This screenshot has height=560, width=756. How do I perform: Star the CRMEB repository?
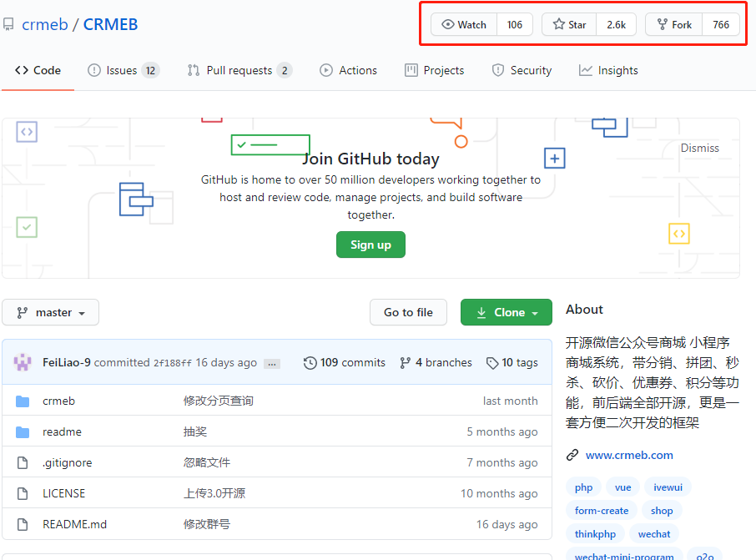(x=568, y=24)
